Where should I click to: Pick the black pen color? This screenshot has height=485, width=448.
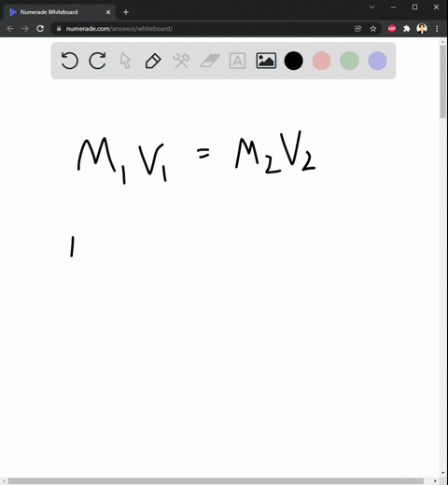(x=293, y=61)
